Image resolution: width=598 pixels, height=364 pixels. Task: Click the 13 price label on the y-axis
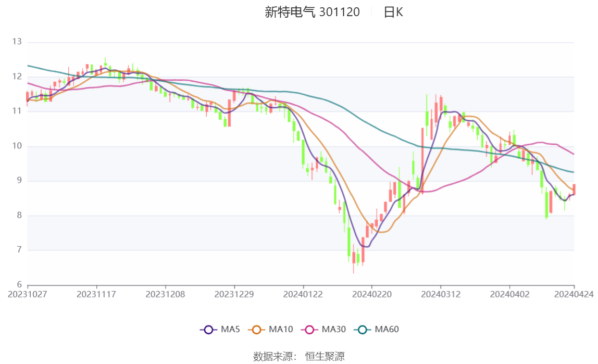(x=17, y=42)
